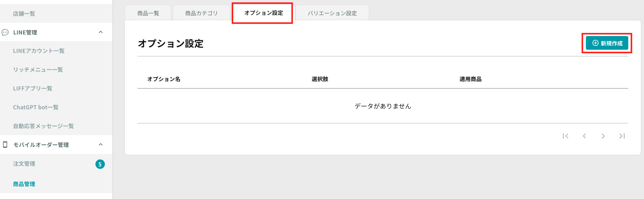Switch to the 商品一覧 tab
The image size is (644, 199).
coord(148,13)
